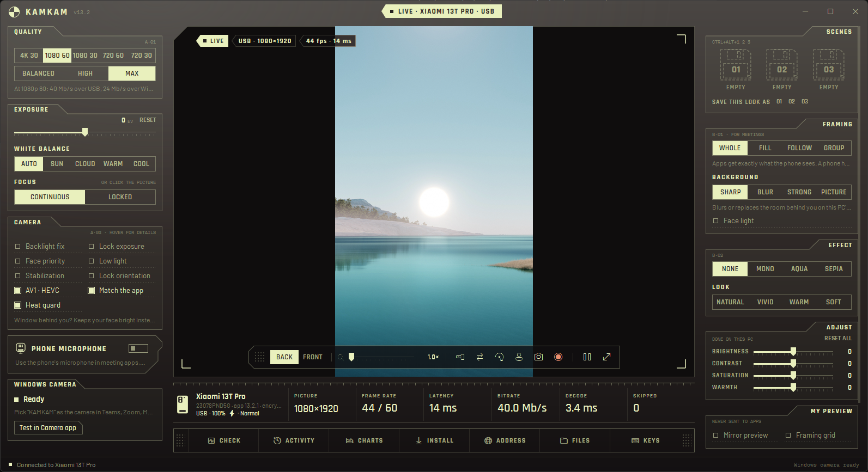Set background to Blur

(765, 192)
